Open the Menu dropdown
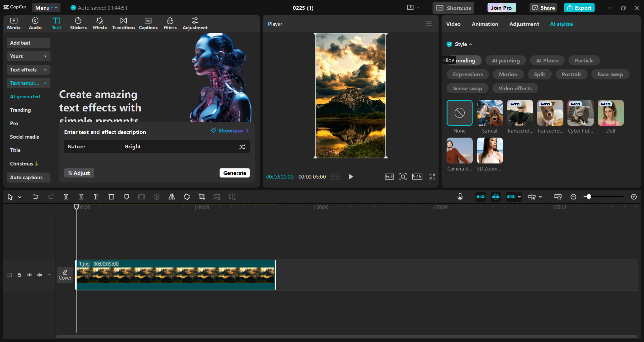This screenshot has width=644, height=342. [x=46, y=7]
